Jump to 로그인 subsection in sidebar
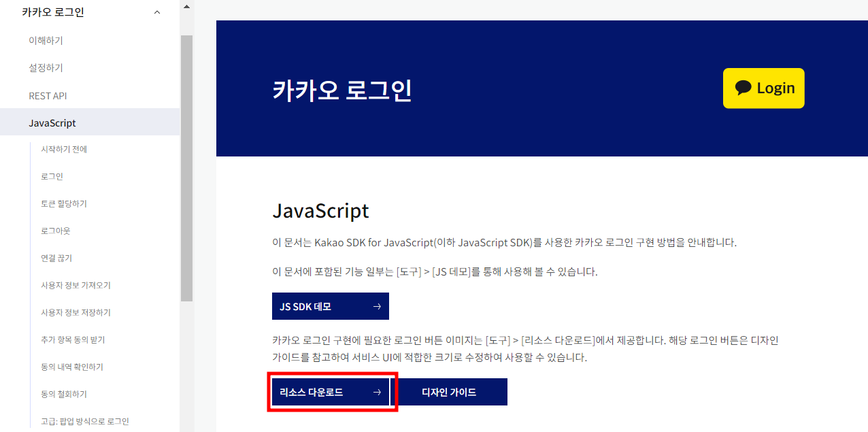Image resolution: width=868 pixels, height=432 pixels. (x=52, y=176)
